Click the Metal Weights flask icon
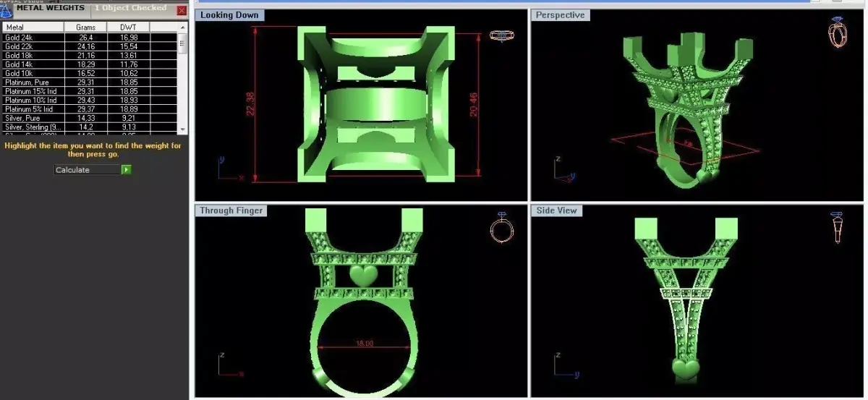The height and width of the screenshot is (400, 868). point(7,10)
